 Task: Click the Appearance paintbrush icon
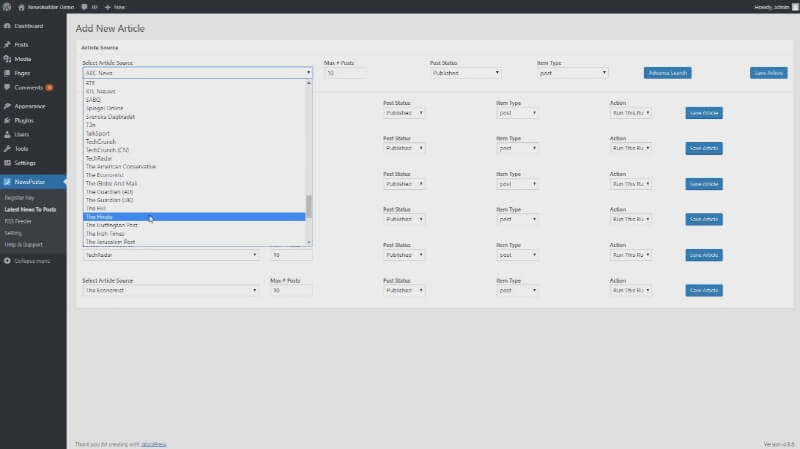pyautogui.click(x=7, y=106)
